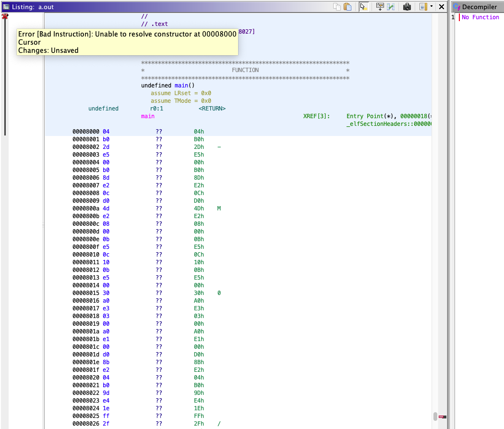The width and height of the screenshot is (504, 429).
Task: Click the XREF[3] label
Action: 316,116
